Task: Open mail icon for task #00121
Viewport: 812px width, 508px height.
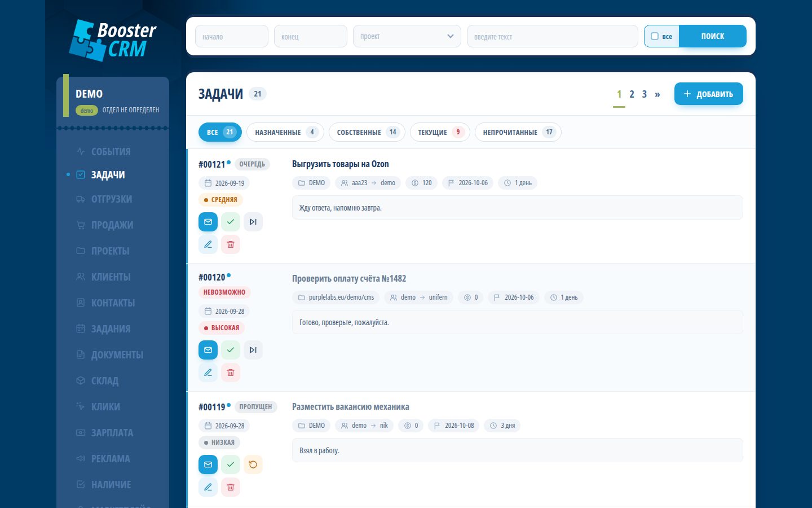Action: pos(208,222)
